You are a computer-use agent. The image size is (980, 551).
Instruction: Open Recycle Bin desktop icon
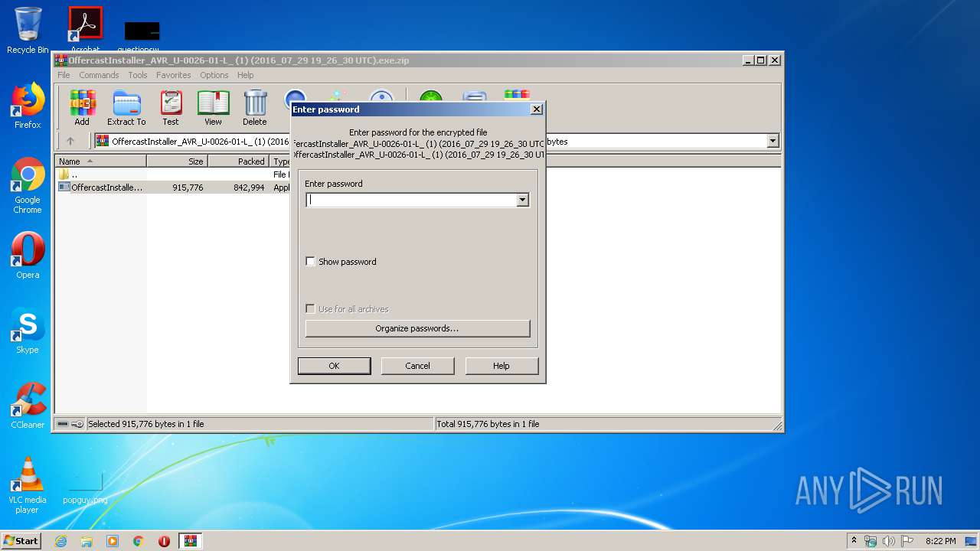pos(28,31)
